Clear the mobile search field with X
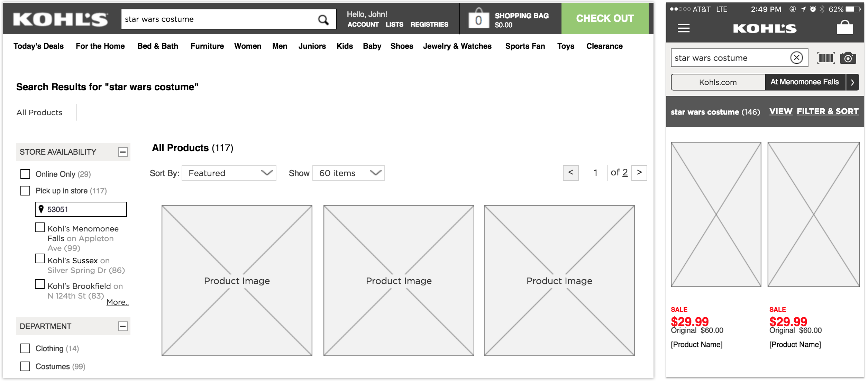The height and width of the screenshot is (383, 868). pos(796,57)
